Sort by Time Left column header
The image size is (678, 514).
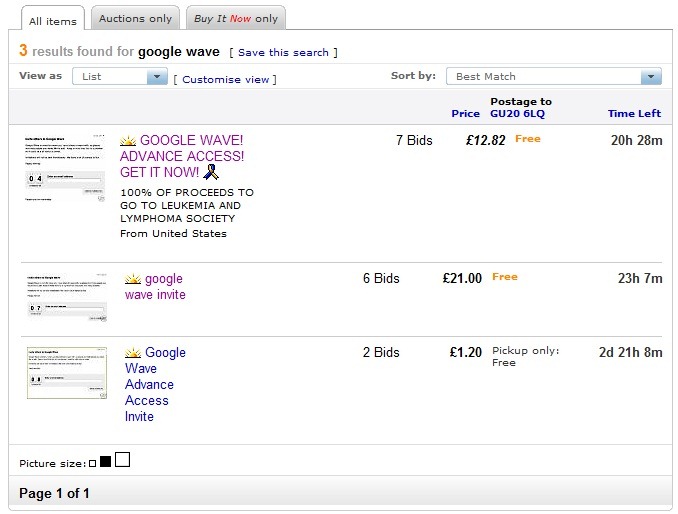(635, 114)
